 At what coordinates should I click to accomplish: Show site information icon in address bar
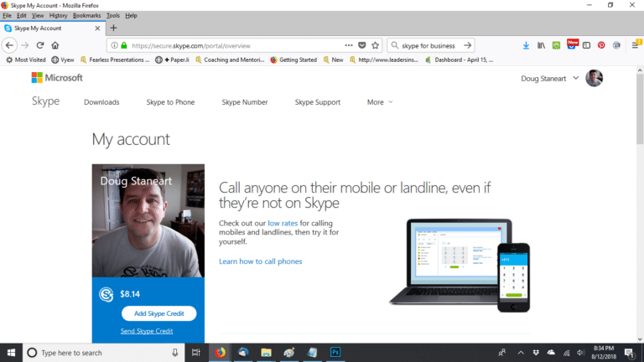click(x=115, y=45)
